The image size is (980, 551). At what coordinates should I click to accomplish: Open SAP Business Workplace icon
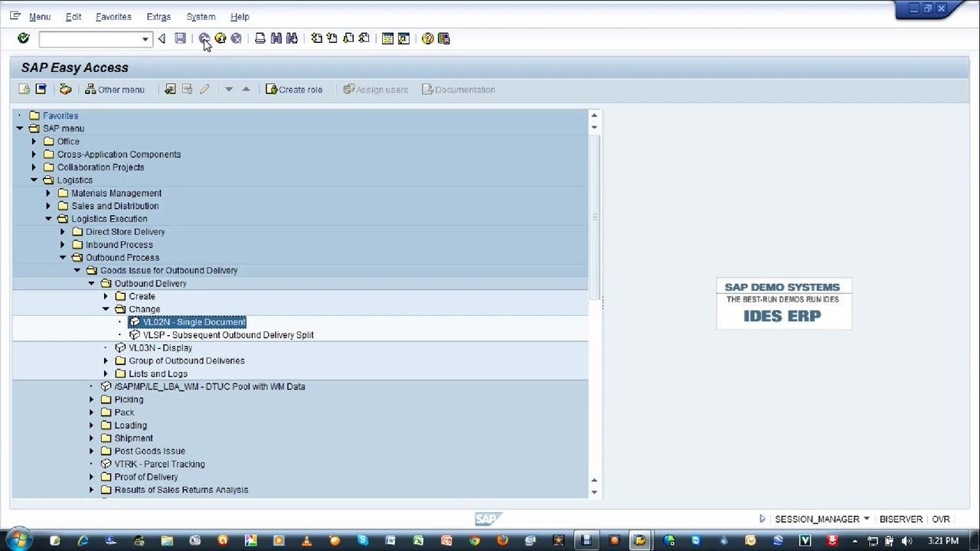(x=65, y=90)
